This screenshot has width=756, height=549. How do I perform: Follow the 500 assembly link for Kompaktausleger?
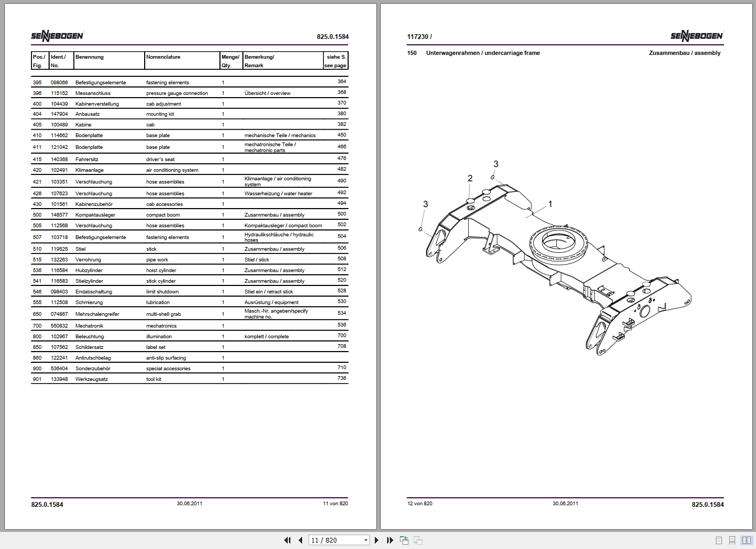[x=342, y=214]
